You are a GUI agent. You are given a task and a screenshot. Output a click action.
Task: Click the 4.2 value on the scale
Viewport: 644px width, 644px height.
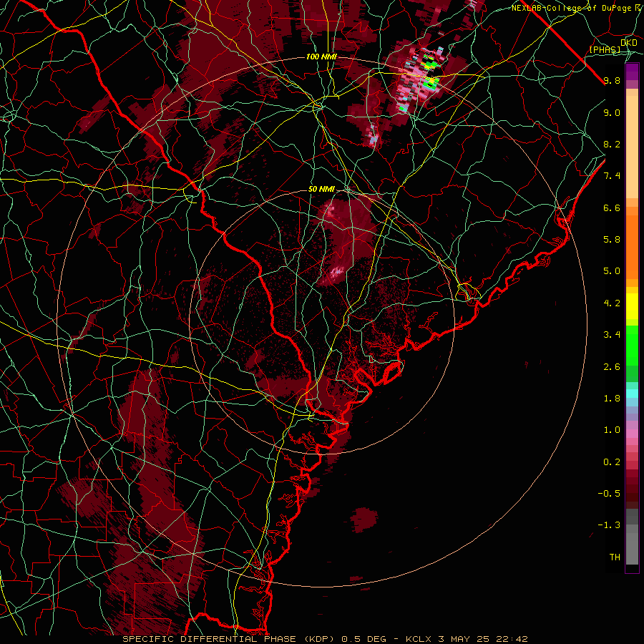point(612,303)
